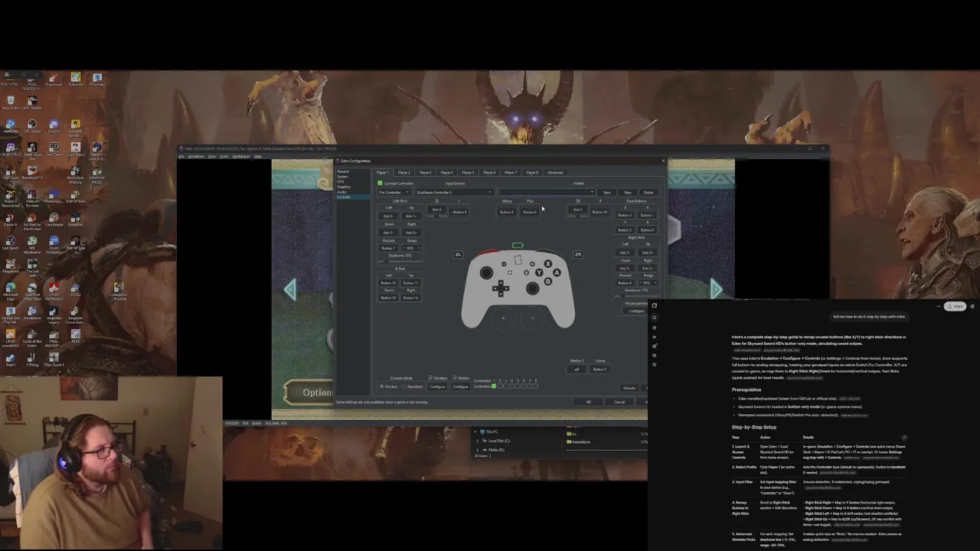
Task: Open the Pro Controller type dropdown
Action: [394, 192]
